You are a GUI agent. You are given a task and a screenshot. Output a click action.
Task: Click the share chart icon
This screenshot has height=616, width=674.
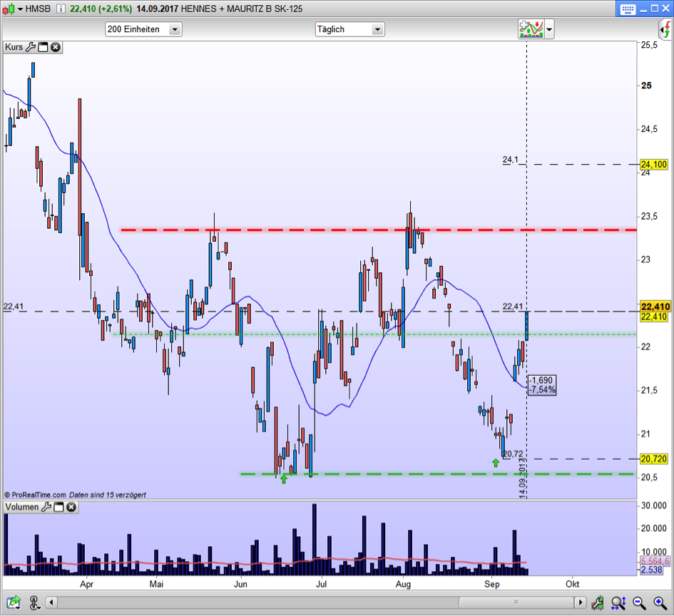[14, 602]
